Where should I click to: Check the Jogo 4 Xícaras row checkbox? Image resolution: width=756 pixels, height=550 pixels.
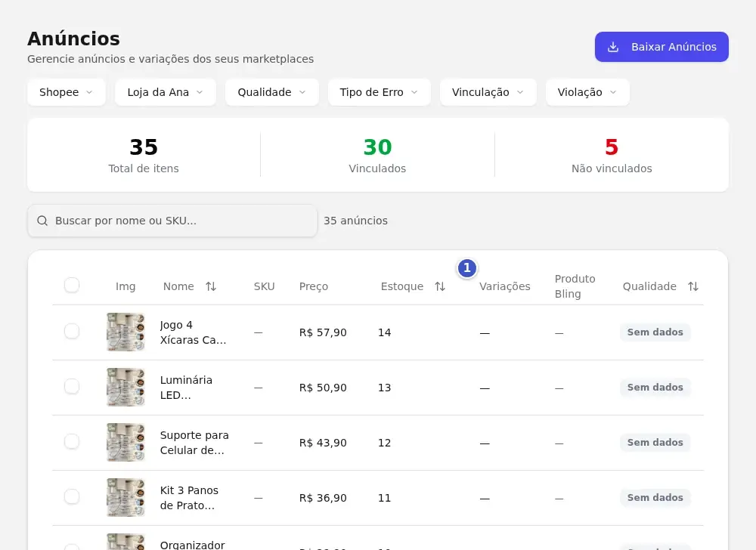click(x=72, y=331)
